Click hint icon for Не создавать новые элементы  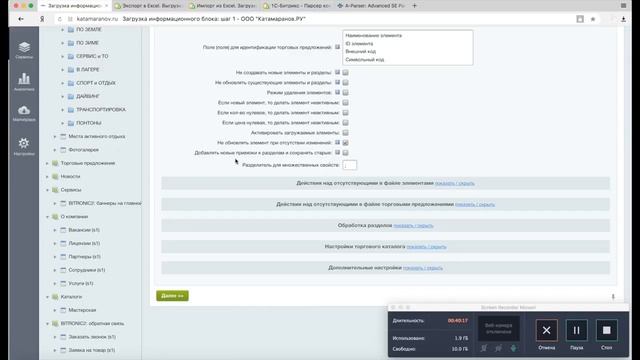(x=337, y=72)
